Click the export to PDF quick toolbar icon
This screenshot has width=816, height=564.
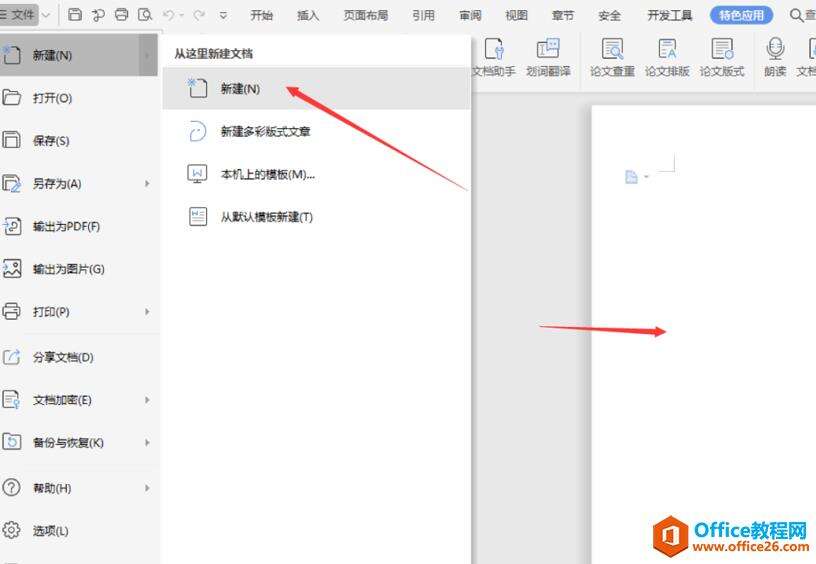98,16
